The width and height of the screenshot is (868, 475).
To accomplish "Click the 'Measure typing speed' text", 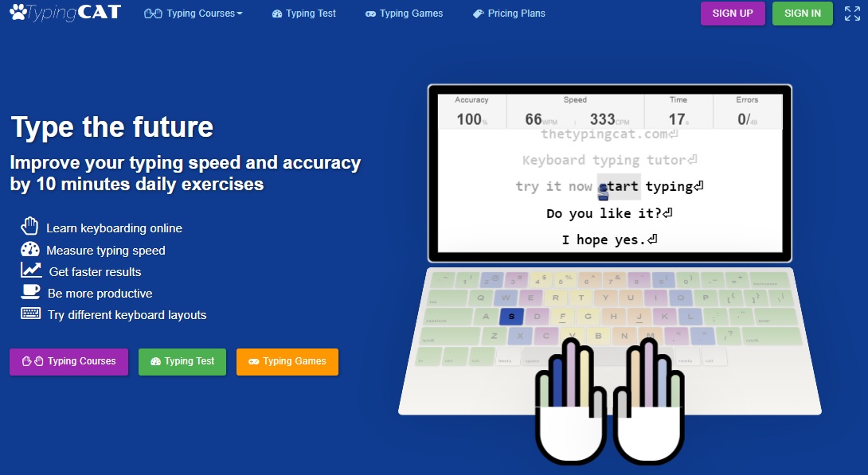I will pyautogui.click(x=106, y=251).
